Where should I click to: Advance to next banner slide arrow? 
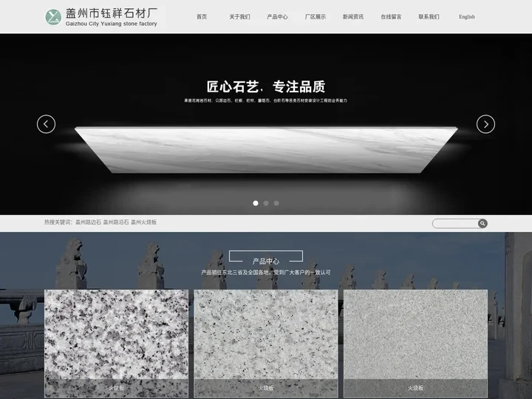click(485, 124)
